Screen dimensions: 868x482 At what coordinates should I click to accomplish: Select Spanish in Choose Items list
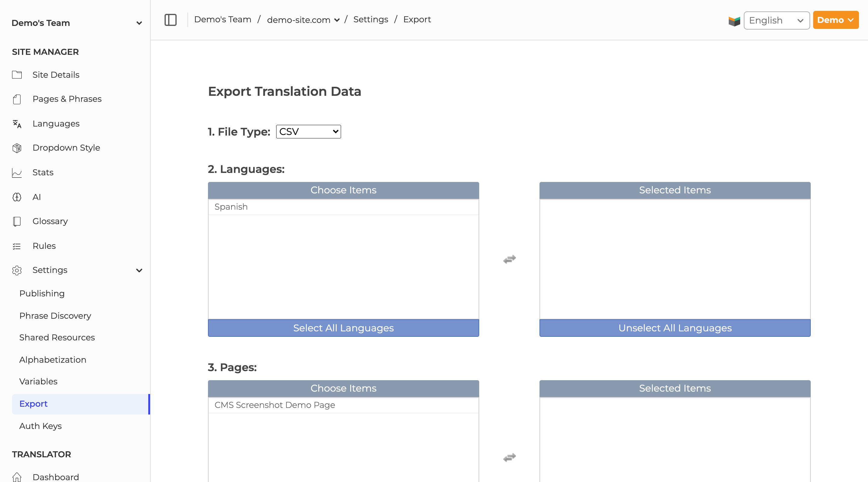pos(343,207)
